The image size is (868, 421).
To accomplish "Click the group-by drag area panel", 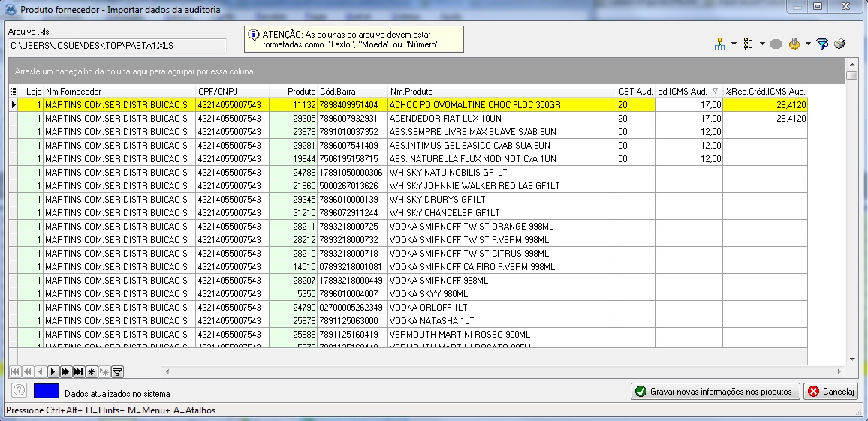I will point(426,71).
